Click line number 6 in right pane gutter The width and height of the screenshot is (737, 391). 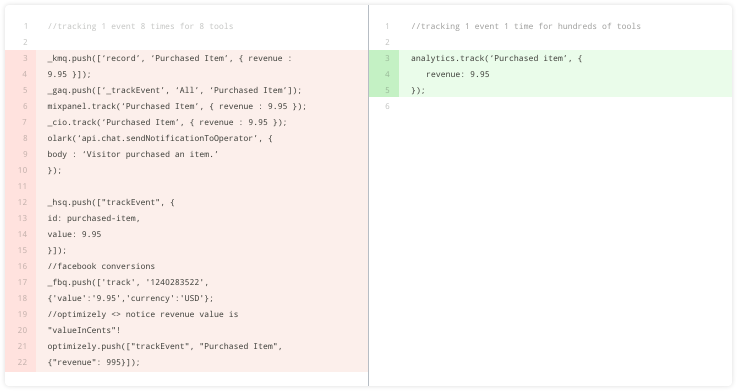(x=387, y=106)
